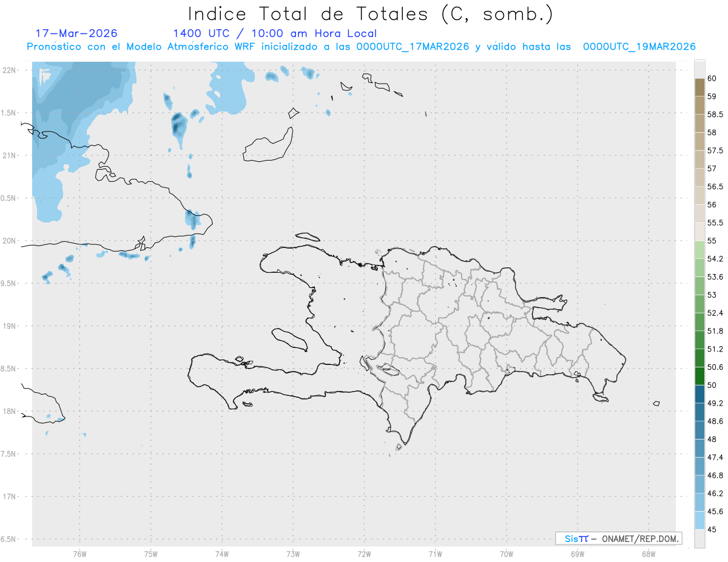The width and height of the screenshot is (728, 562).
Task: Click the '76W' longitude label
Action: point(79,554)
